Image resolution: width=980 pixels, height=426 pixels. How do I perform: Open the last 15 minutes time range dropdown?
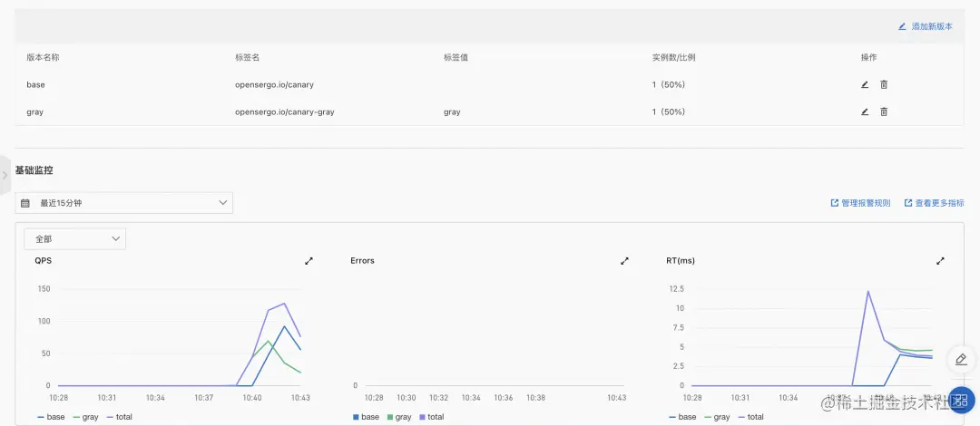(x=123, y=203)
